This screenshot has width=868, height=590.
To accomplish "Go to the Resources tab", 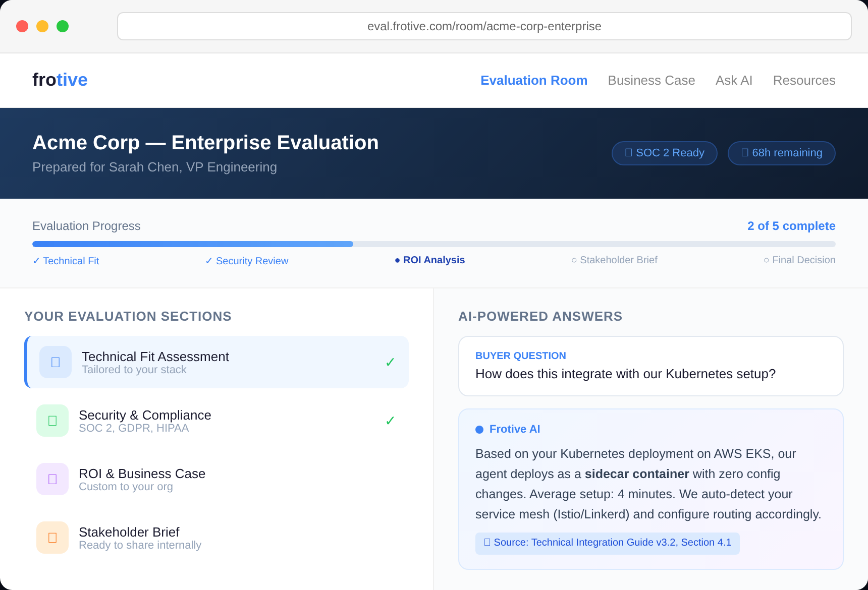I will coord(804,80).
